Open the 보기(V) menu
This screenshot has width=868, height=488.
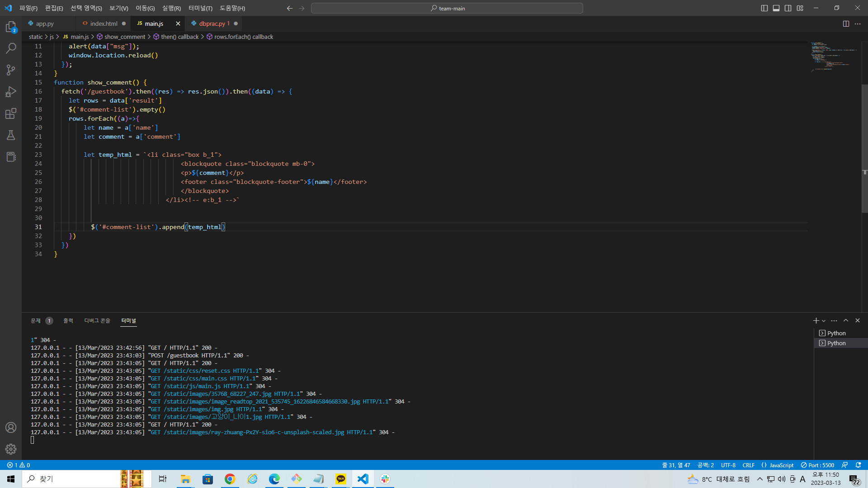(119, 8)
